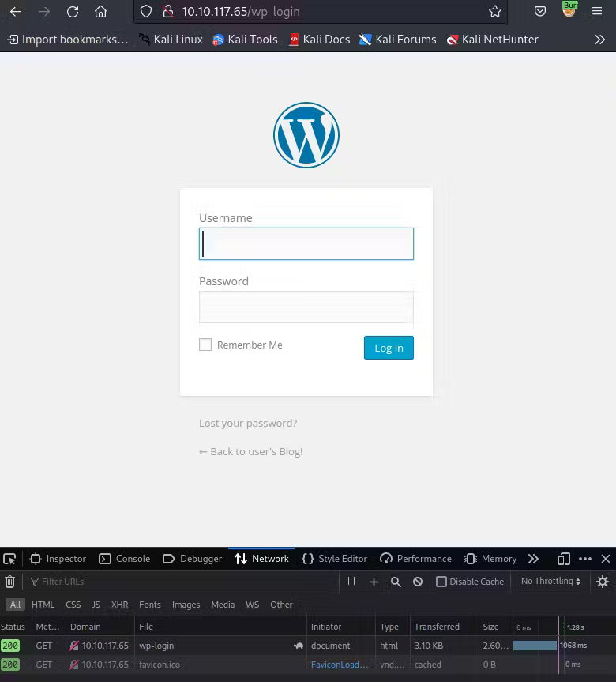The width and height of the screenshot is (616, 682).
Task: Filter requests by CSS
Action: [x=73, y=605]
